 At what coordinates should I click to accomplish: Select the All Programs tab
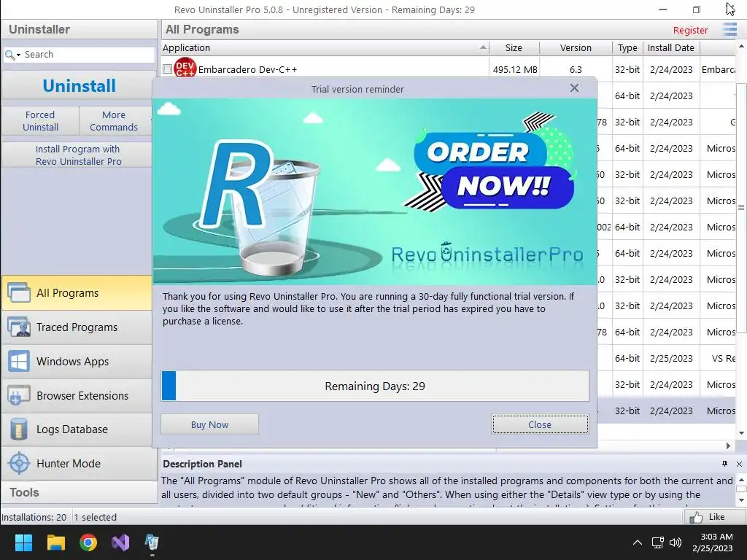point(77,293)
